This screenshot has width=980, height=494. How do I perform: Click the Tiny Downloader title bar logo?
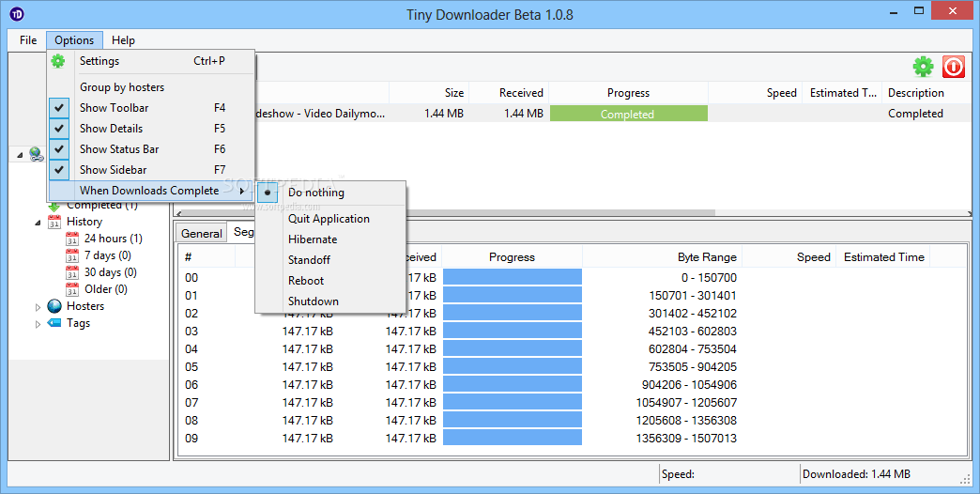(17, 13)
